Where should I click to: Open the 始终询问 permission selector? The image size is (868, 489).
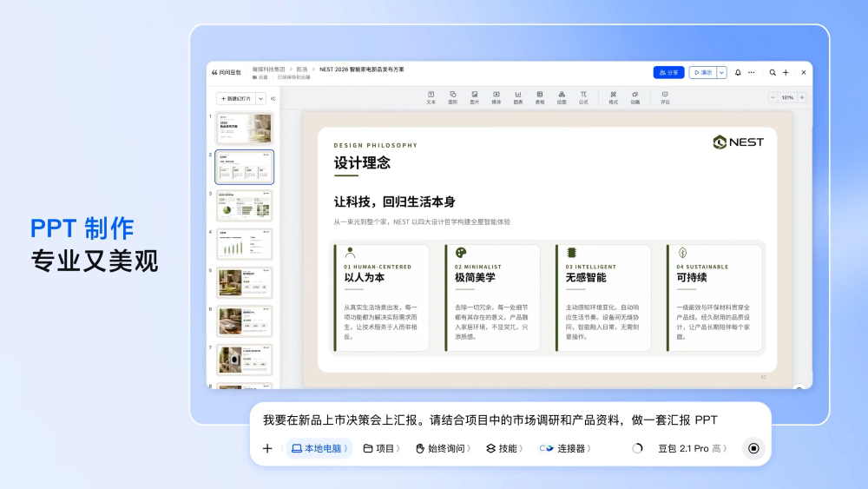pyautogui.click(x=443, y=448)
